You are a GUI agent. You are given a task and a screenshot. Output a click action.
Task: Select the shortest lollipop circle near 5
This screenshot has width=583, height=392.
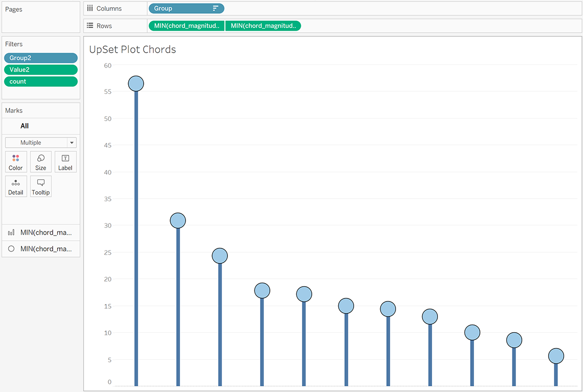pos(556,356)
